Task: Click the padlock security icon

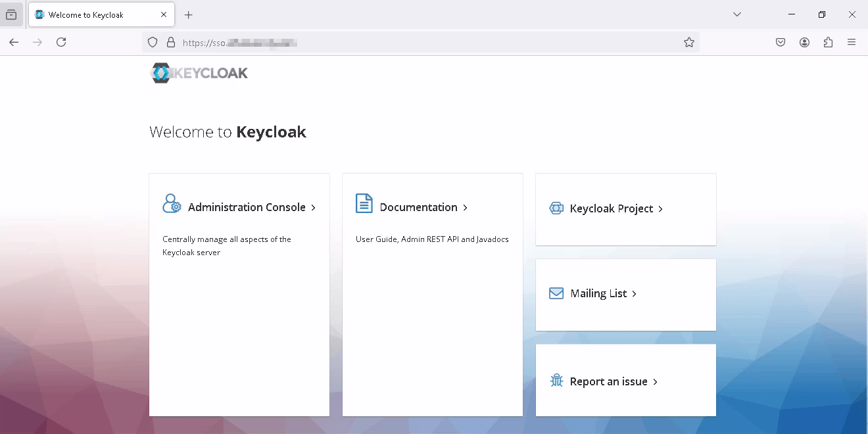Action: click(x=170, y=41)
